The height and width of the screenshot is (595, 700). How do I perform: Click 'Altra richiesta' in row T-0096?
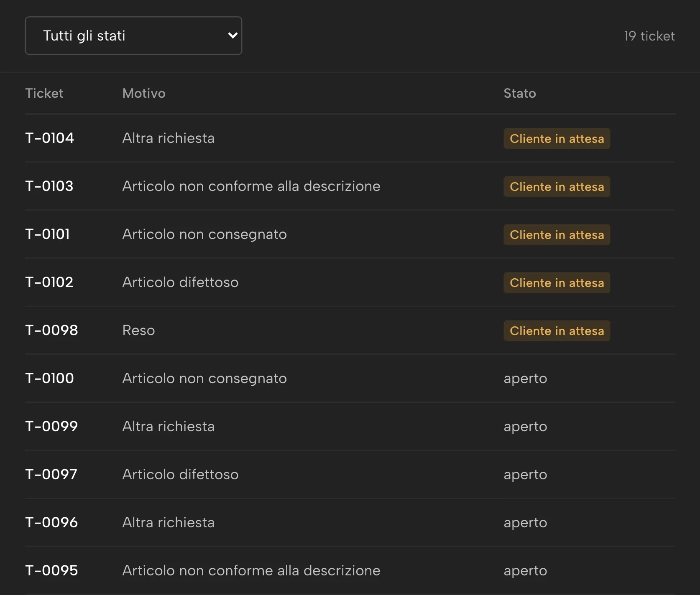click(169, 522)
